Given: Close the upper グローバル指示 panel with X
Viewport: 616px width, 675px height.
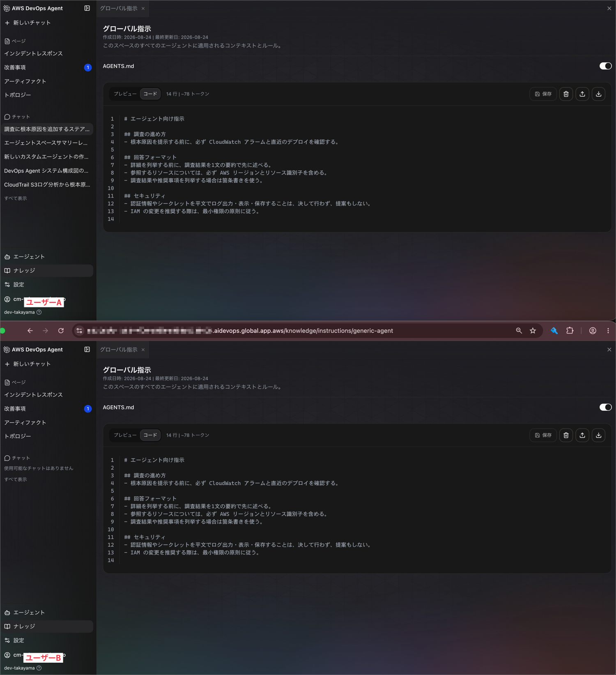Looking at the screenshot, I should click(x=609, y=8).
